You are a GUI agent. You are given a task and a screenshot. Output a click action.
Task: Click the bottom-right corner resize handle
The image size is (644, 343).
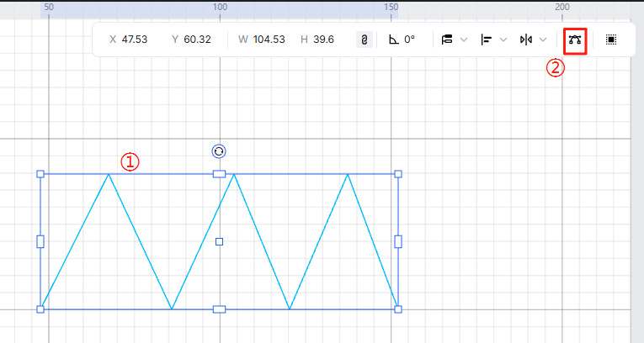point(398,309)
